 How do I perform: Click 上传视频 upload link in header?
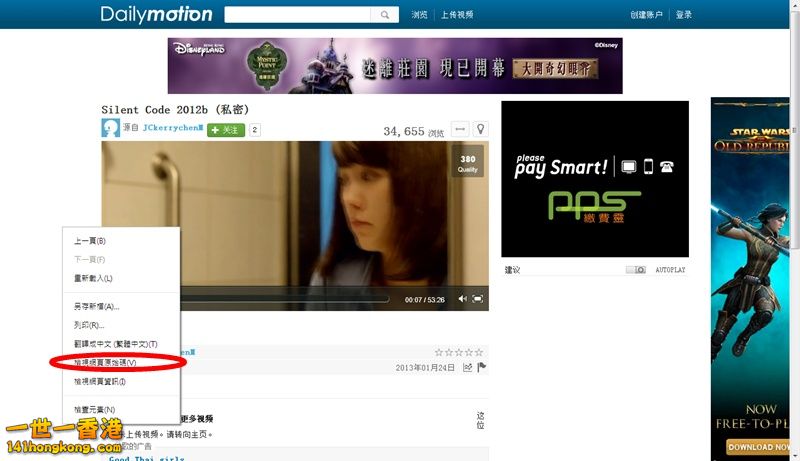[x=457, y=15]
